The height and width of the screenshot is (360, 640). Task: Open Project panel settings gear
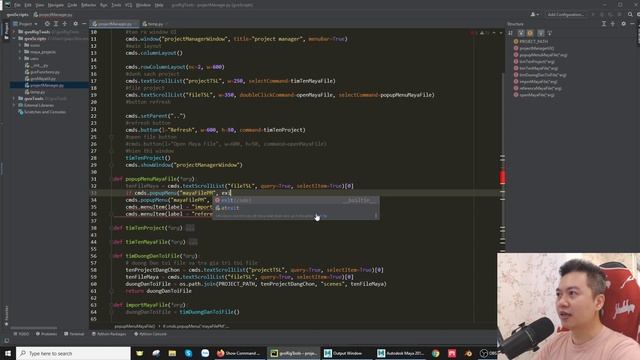pos(76,24)
